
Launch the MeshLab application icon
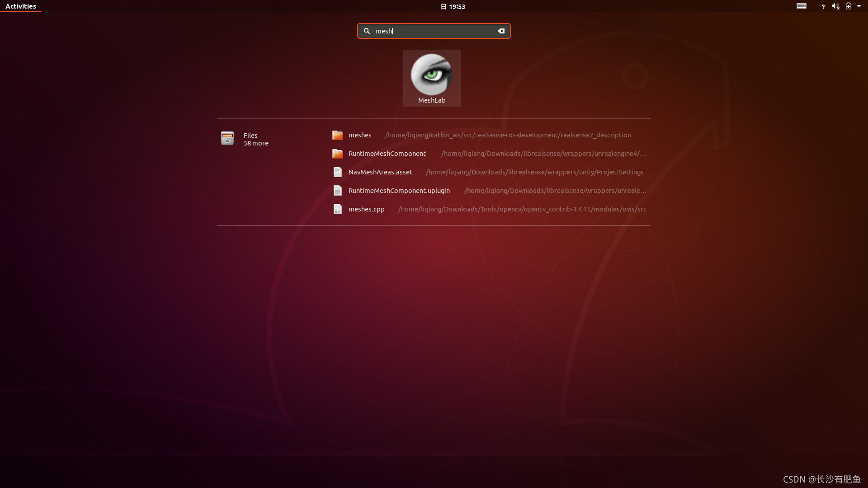(x=431, y=75)
